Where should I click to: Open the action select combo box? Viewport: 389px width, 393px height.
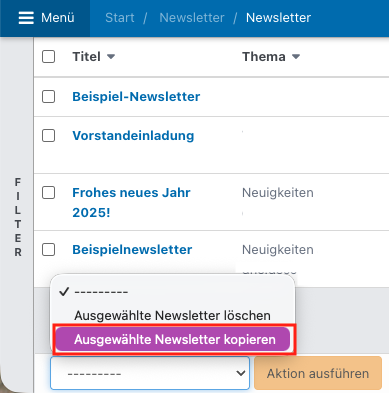(x=150, y=373)
